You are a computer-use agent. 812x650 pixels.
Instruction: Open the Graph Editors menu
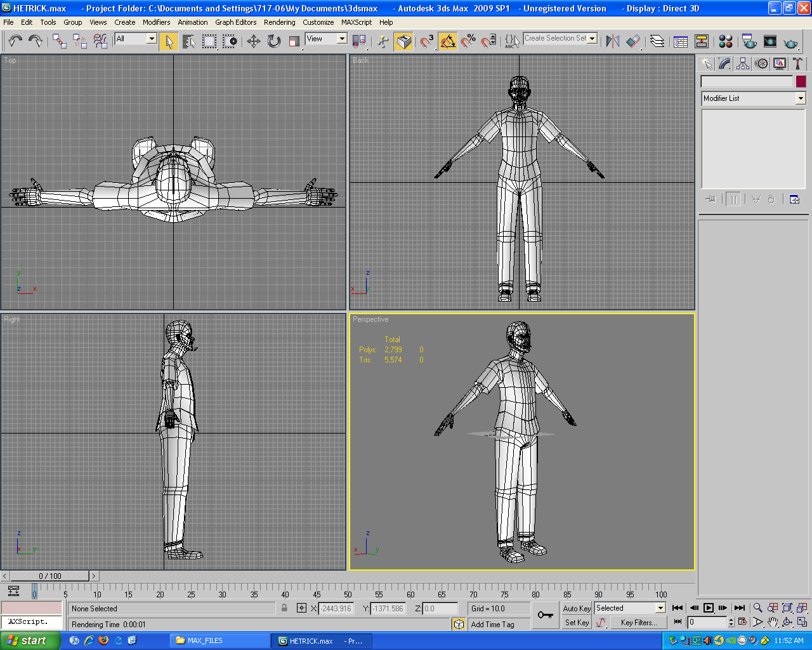pyautogui.click(x=236, y=22)
